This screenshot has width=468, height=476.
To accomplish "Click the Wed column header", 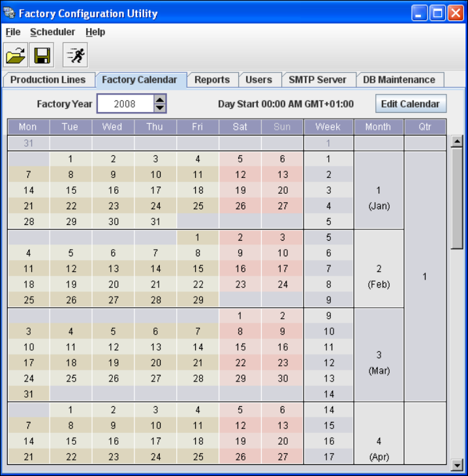I will [x=113, y=127].
